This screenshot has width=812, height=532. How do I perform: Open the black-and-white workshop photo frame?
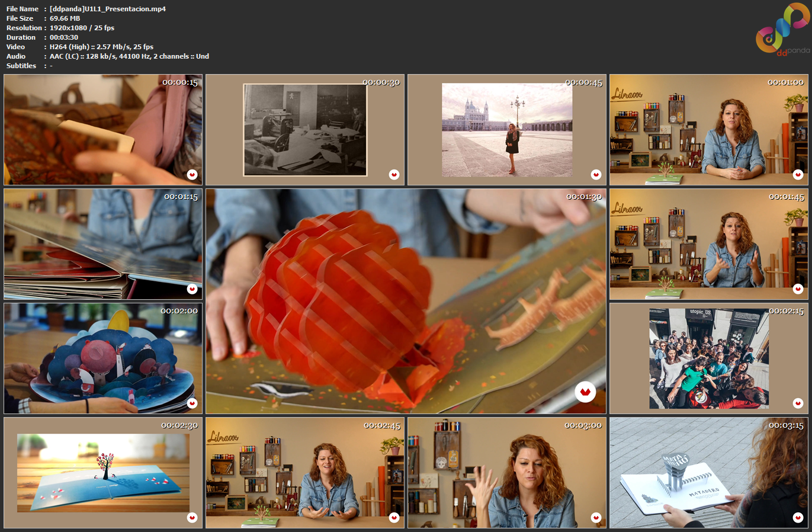(x=305, y=130)
